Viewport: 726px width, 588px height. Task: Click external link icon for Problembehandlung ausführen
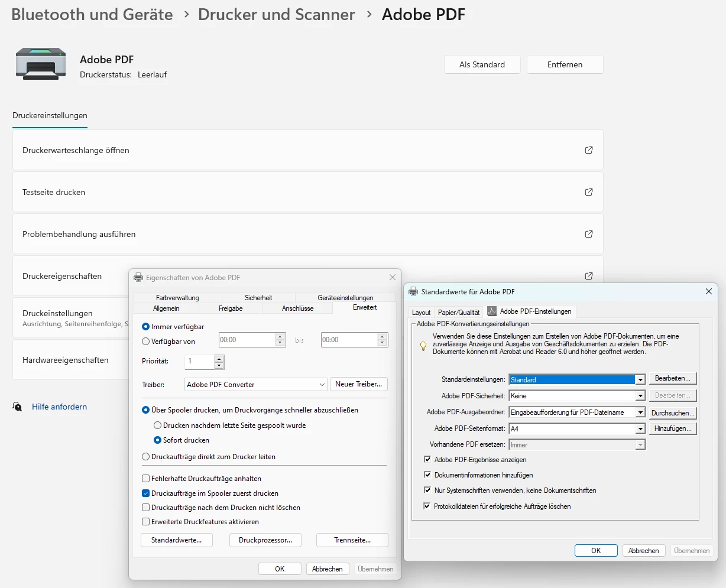pyautogui.click(x=589, y=234)
